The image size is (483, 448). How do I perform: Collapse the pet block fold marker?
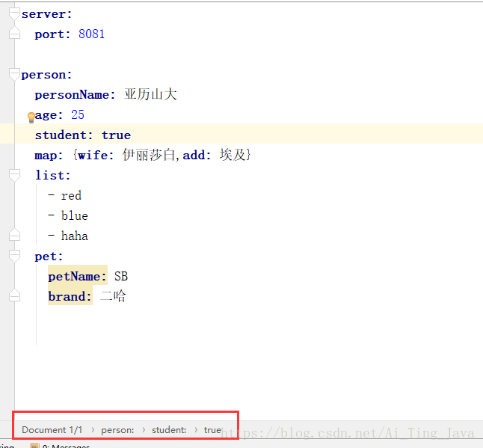click(x=14, y=256)
